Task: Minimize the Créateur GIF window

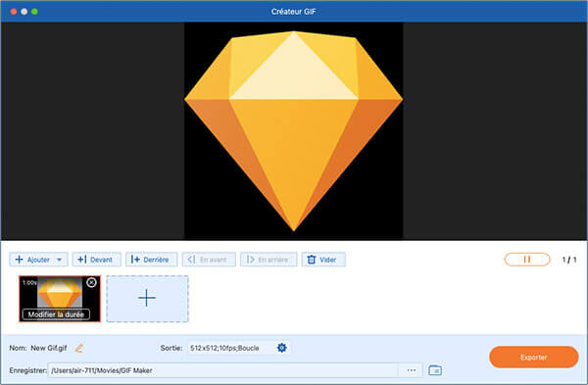Action: tap(24, 12)
